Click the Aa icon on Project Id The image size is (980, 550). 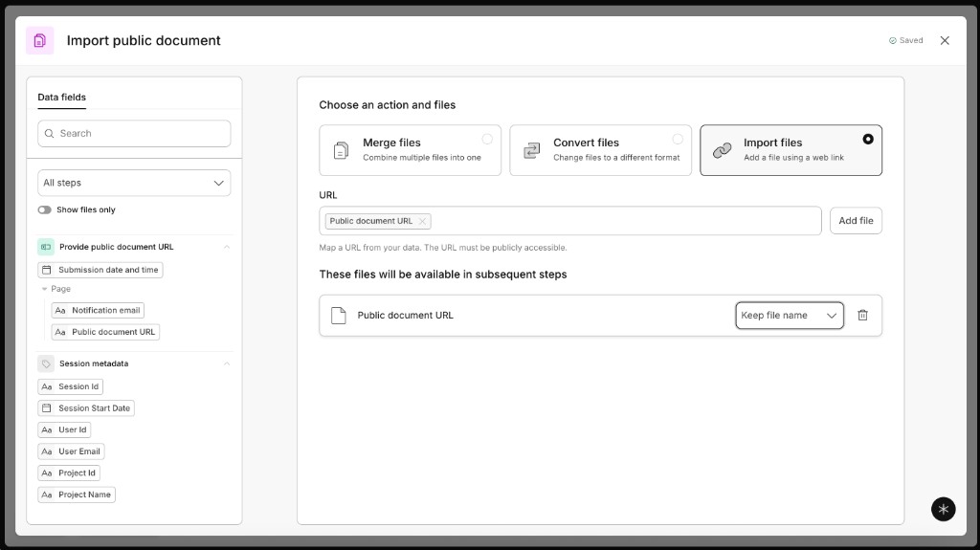(47, 473)
